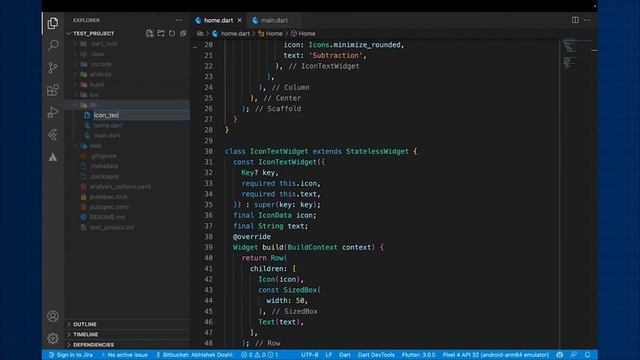Click the remote/broadcast icon in status bar

(x=560, y=355)
